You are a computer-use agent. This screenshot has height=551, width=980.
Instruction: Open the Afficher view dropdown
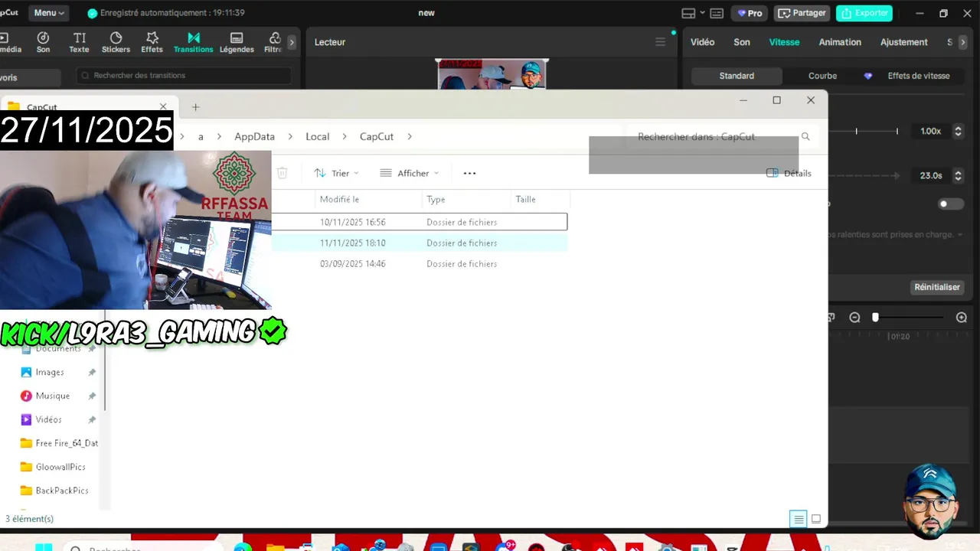410,173
